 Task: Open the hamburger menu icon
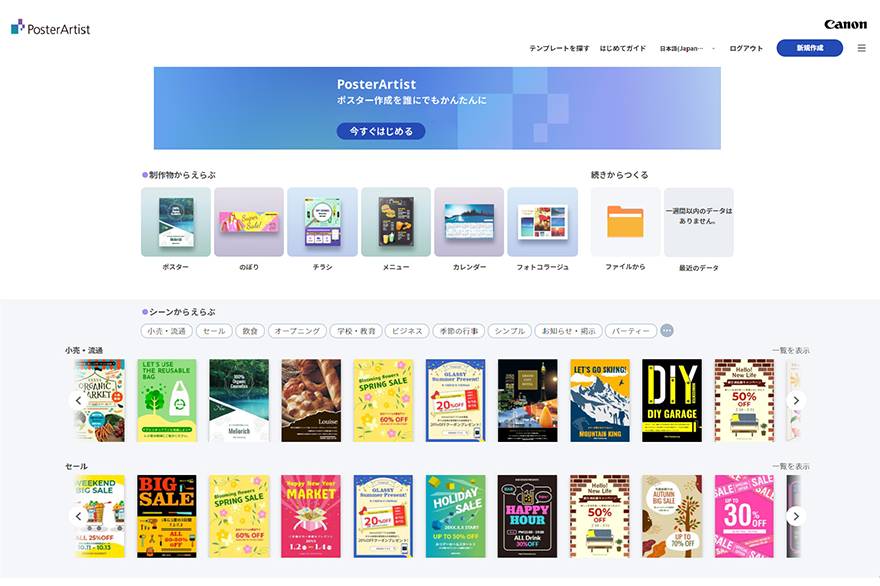pyautogui.click(x=861, y=48)
